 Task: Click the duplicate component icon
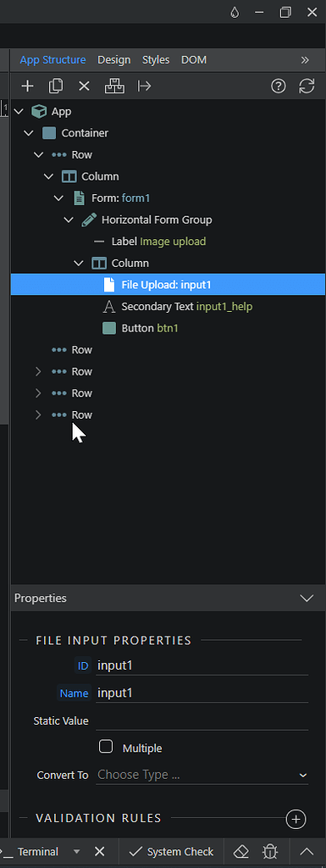click(55, 86)
